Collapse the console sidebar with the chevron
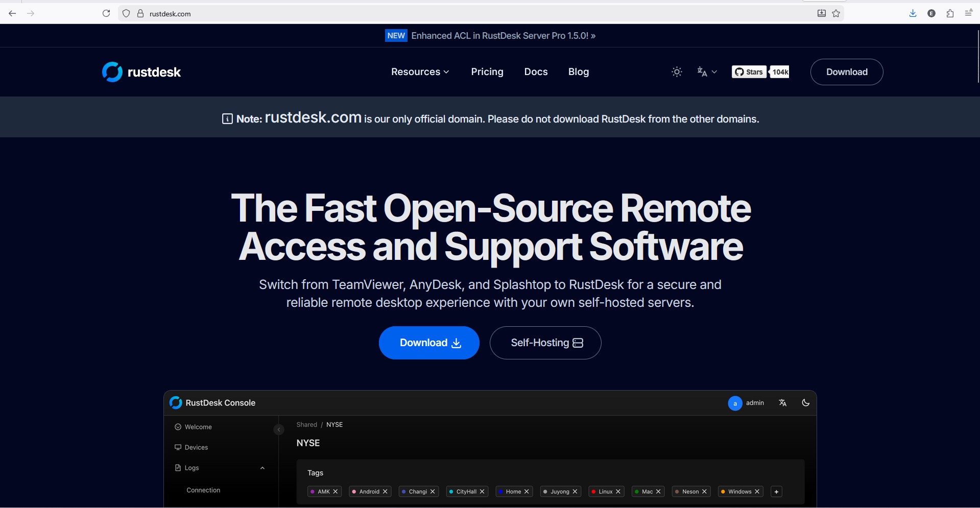The height and width of the screenshot is (508, 980). (279, 429)
